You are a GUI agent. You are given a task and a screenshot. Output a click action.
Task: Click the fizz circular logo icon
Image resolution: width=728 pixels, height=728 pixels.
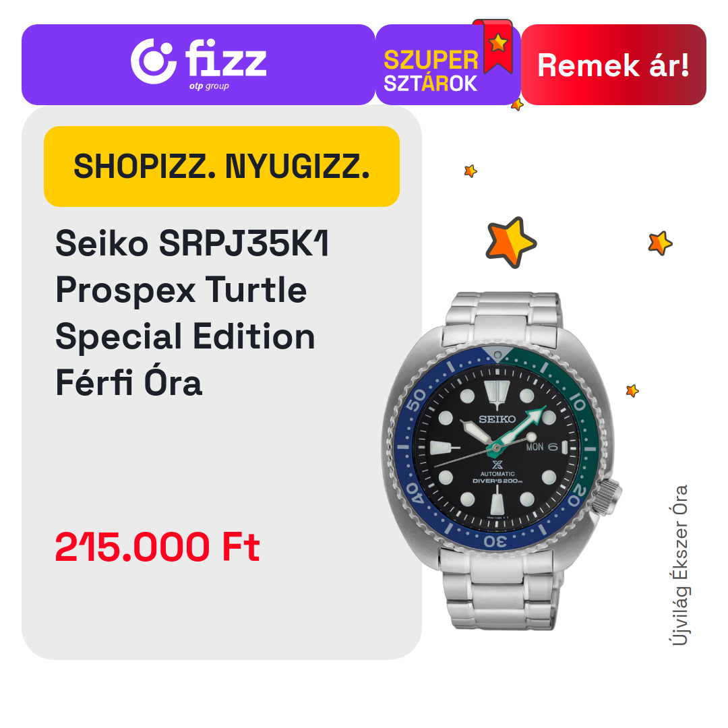(154, 62)
